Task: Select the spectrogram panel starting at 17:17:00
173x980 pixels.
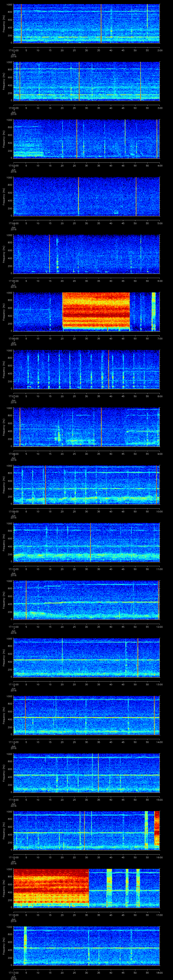Action: pos(86,946)
